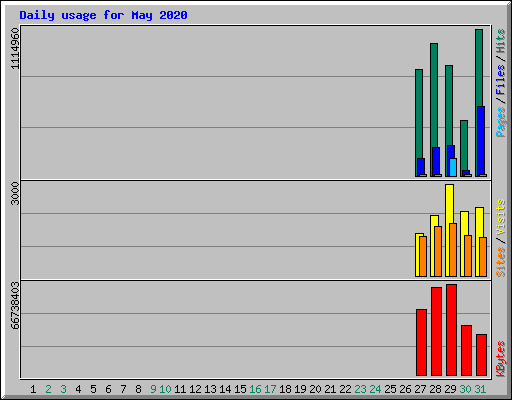The height and width of the screenshot is (400, 512).
Task: Click day label 20 on the axis
Action: (315, 389)
